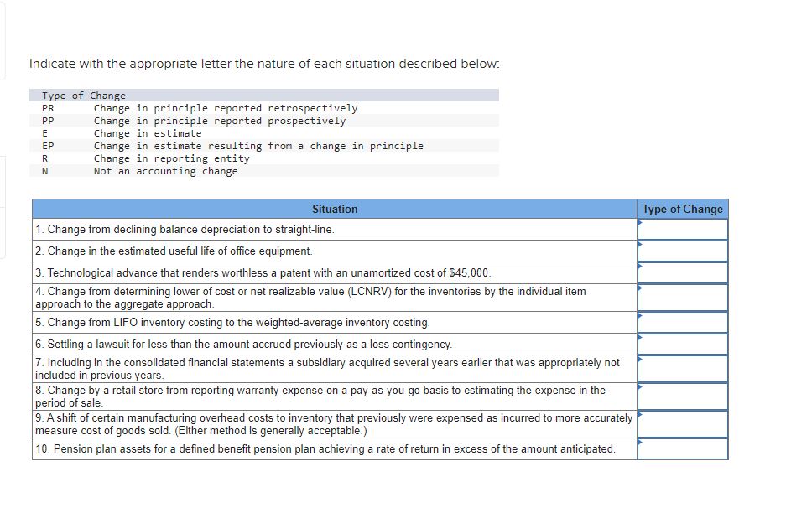Open the answer dropdown for situation 3
This screenshot has width=812, height=513.
point(682,272)
